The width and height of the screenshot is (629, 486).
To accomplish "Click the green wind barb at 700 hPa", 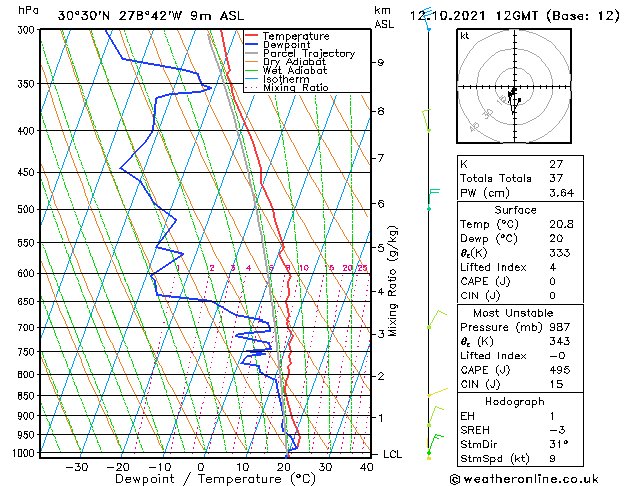I will point(436,319).
